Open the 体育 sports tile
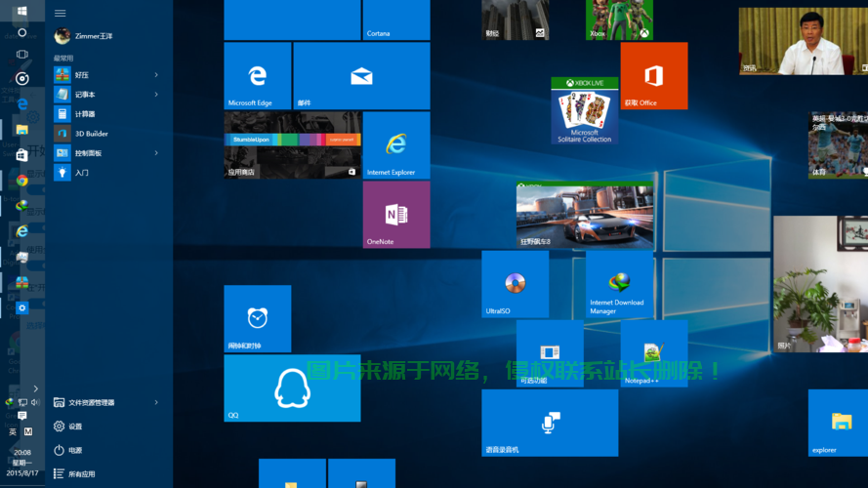868x488 pixels. [x=838, y=145]
